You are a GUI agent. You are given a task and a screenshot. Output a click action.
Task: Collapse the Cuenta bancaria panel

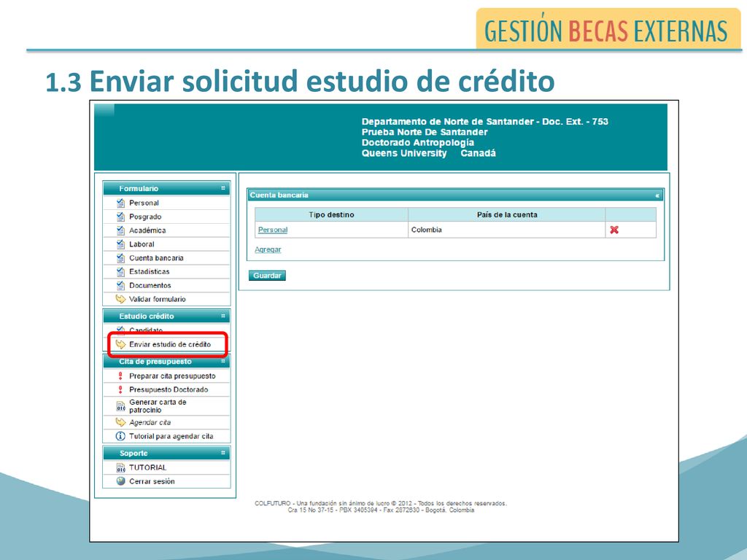[657, 195]
